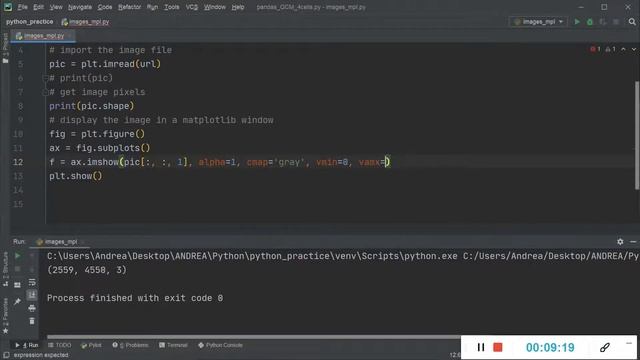The width and height of the screenshot is (640, 360).
Task: Click 'print(pic.shape)' code line
Action: [x=91, y=106]
